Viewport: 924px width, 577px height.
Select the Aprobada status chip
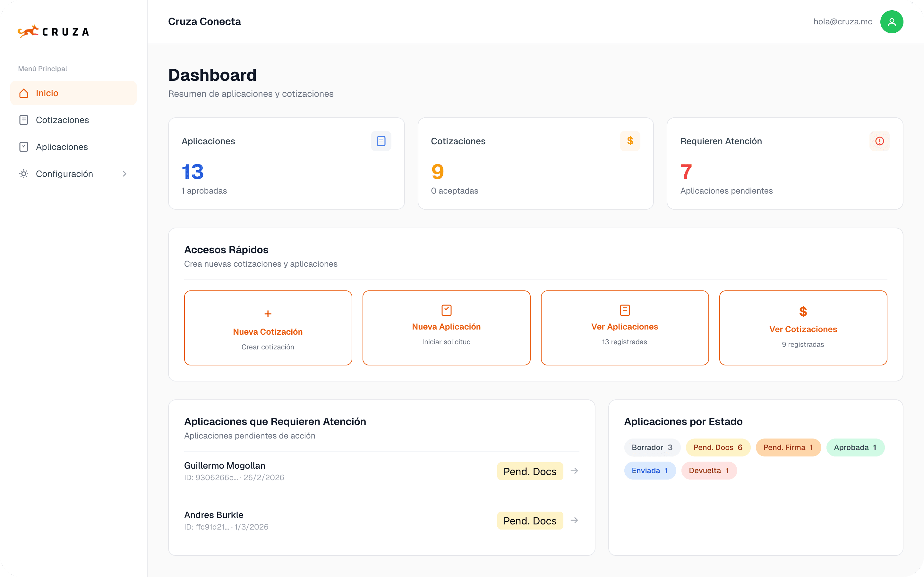pyautogui.click(x=855, y=447)
